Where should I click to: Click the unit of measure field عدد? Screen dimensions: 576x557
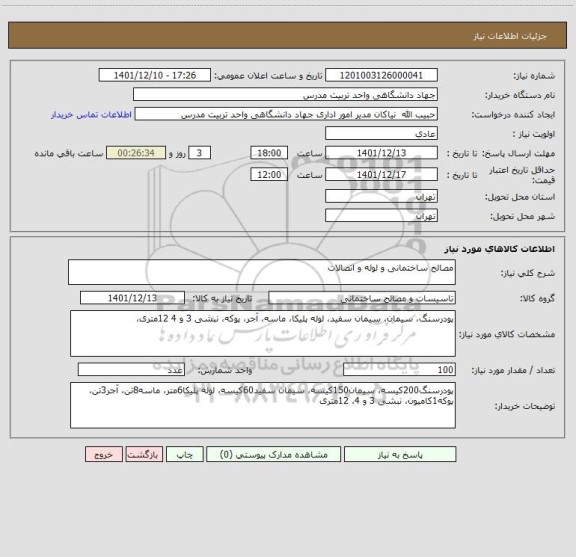point(131,370)
